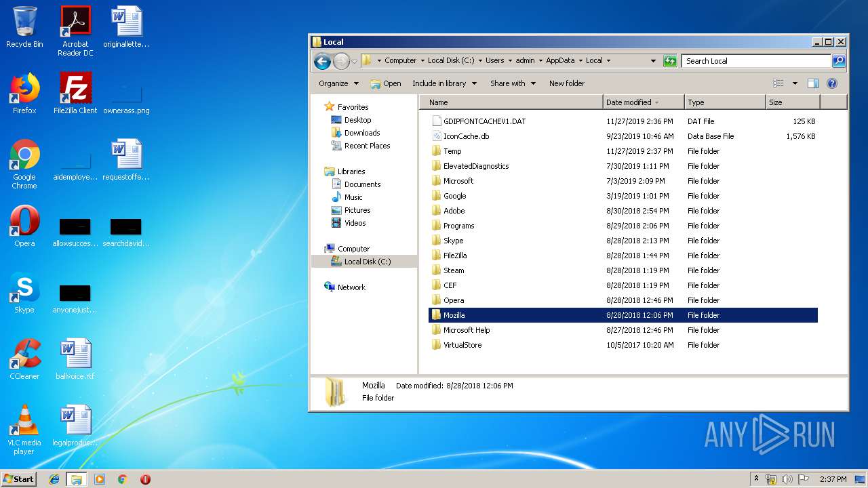Click New folder button

[x=567, y=83]
